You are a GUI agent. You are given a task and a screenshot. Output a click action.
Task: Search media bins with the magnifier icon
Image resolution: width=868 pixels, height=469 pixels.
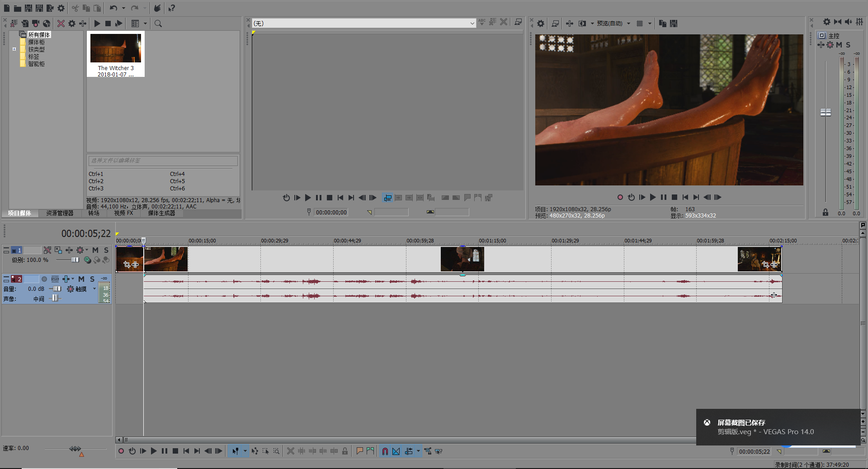158,24
